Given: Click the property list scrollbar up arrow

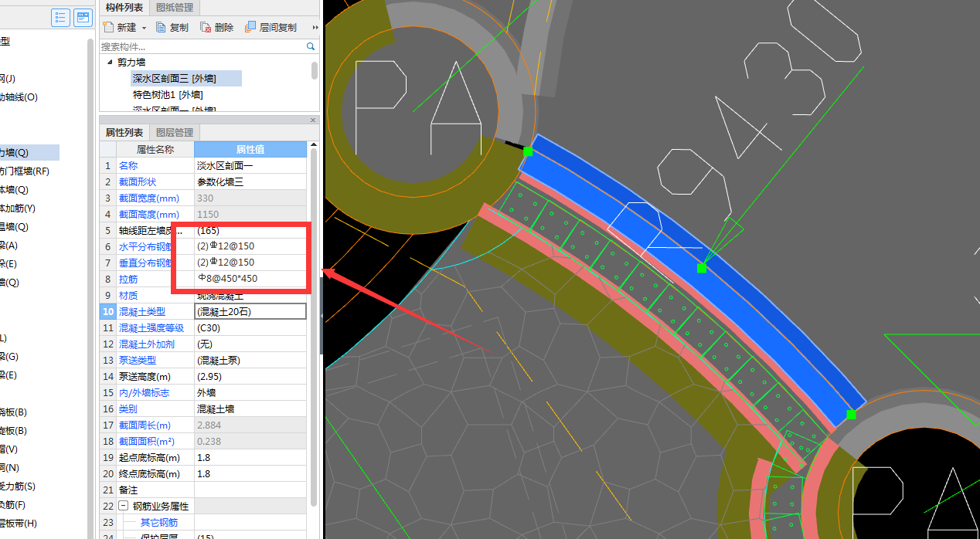Looking at the screenshot, I should coord(313,145).
